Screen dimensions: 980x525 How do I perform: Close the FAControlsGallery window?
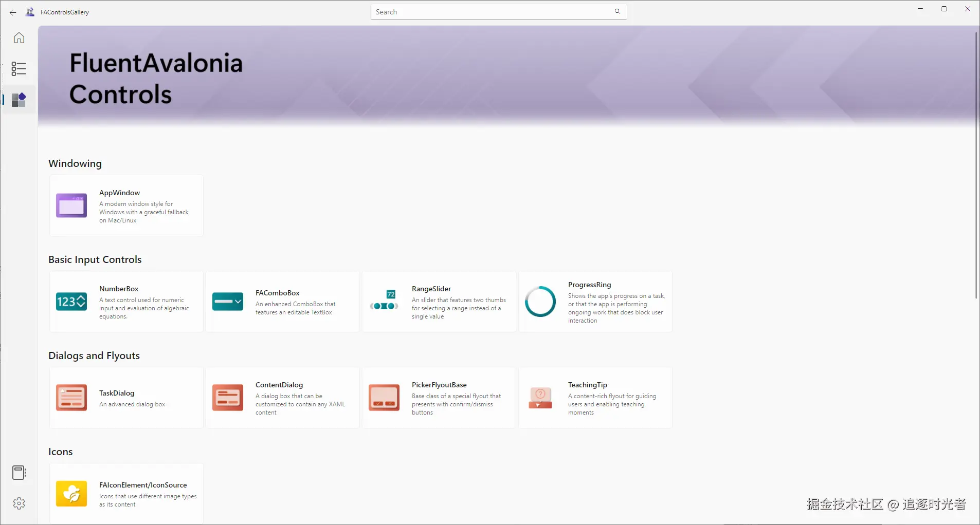click(968, 9)
